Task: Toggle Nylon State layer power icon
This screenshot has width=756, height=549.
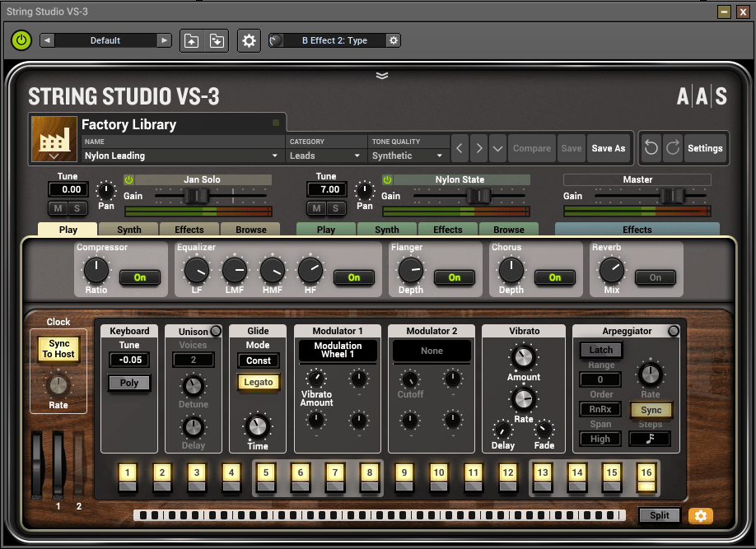Action: coord(387,179)
